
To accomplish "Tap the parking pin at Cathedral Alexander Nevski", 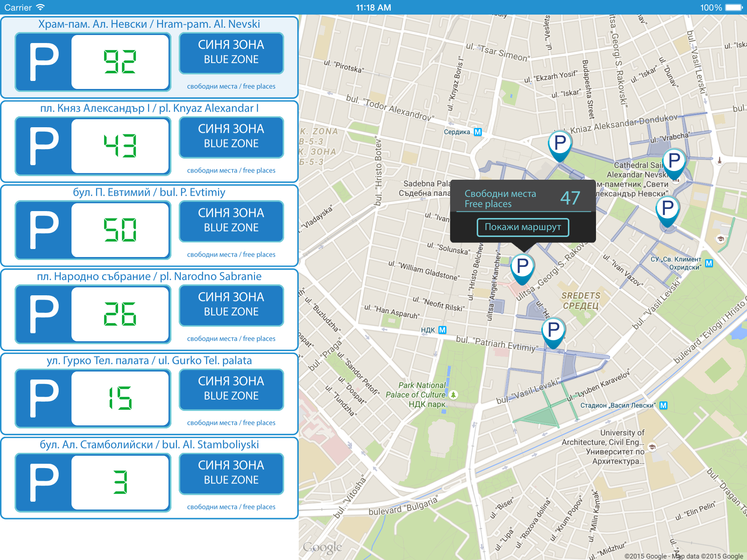I will pos(674,162).
